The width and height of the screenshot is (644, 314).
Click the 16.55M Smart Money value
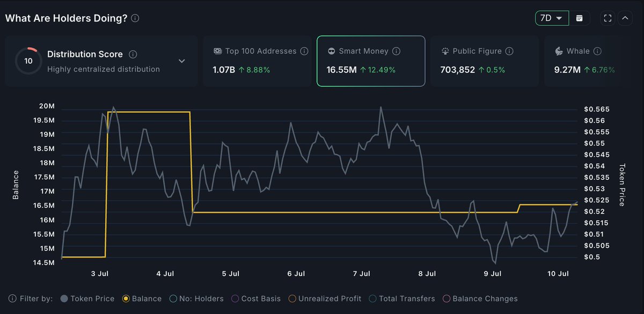342,70
